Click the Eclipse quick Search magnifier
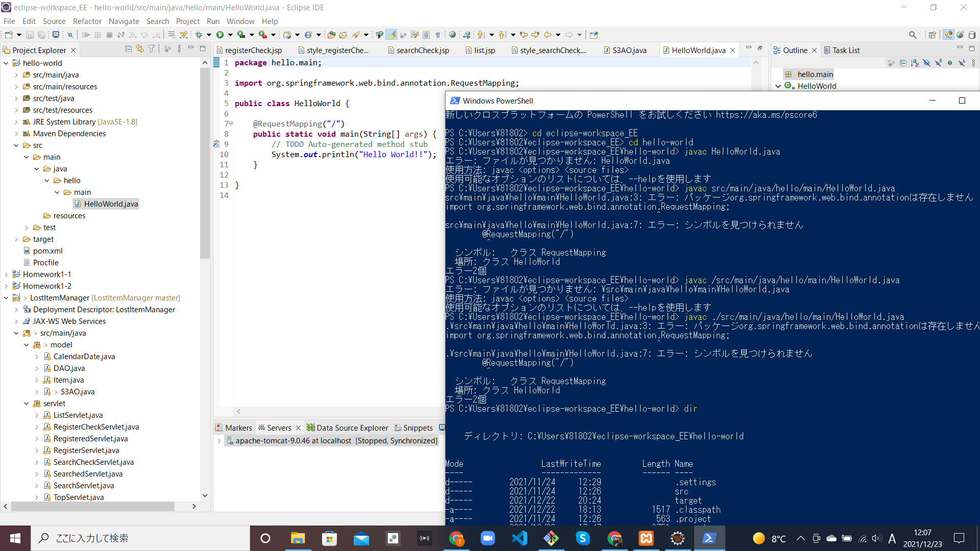Image resolution: width=980 pixels, height=551 pixels. (913, 35)
